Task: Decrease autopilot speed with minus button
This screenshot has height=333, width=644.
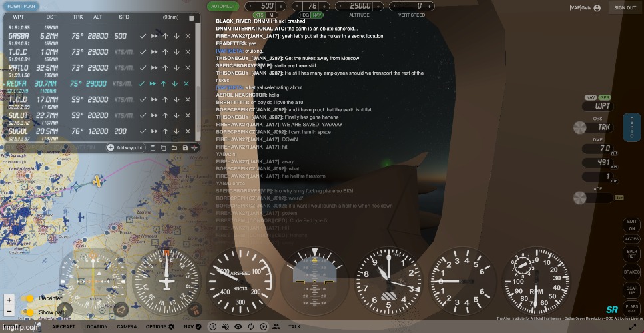Action: click(x=250, y=6)
